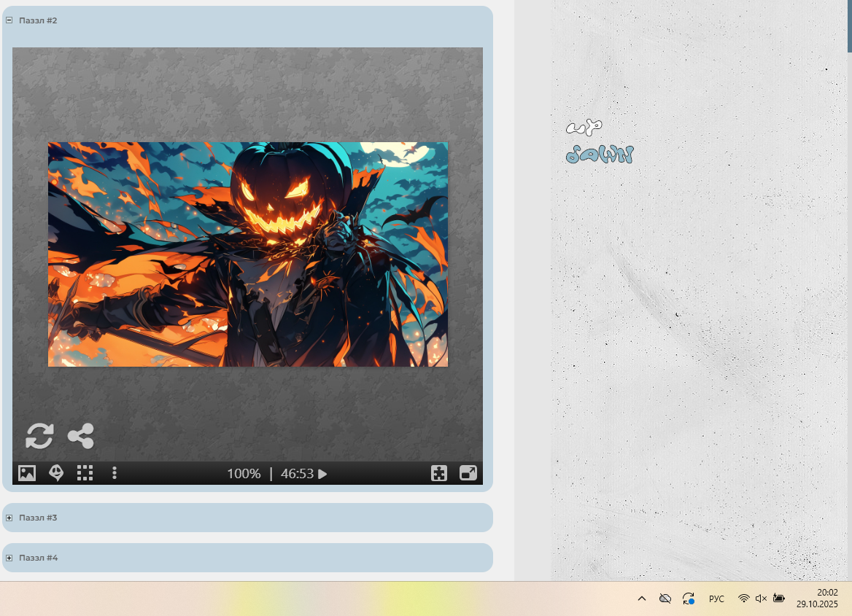
Task: Click the 100% completion indicator
Action: pos(244,474)
